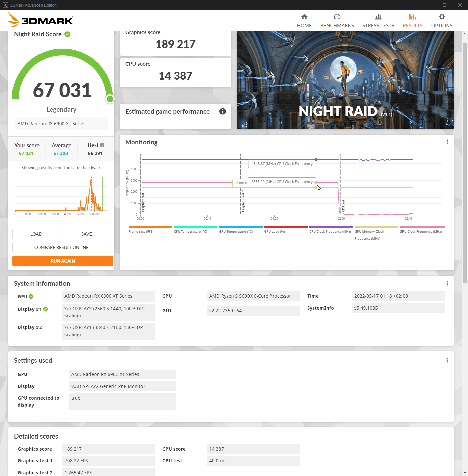
Task: Toggle Frame rate (FPS) legend series
Action: pyautogui.click(x=150, y=230)
